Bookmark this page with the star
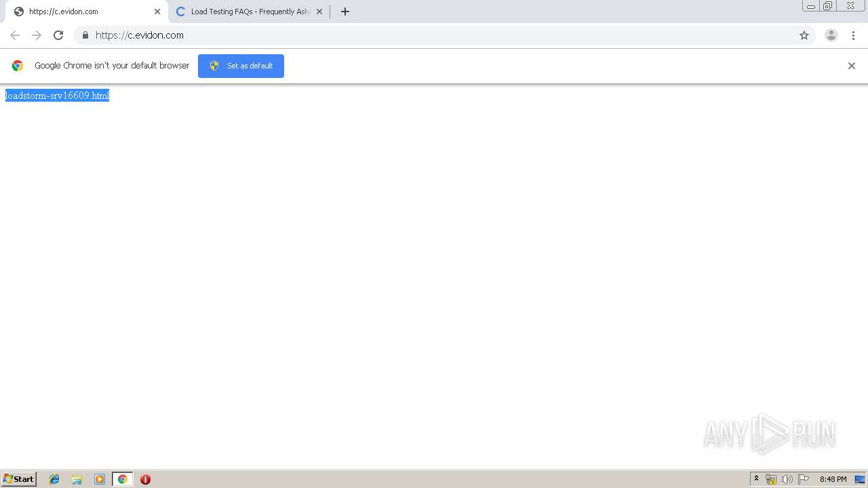The image size is (868, 488). [x=804, y=35]
